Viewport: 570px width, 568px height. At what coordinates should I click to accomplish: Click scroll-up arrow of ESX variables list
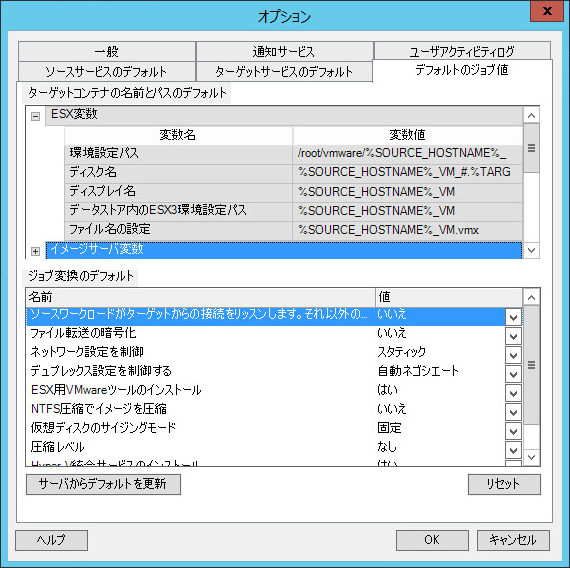point(531,116)
